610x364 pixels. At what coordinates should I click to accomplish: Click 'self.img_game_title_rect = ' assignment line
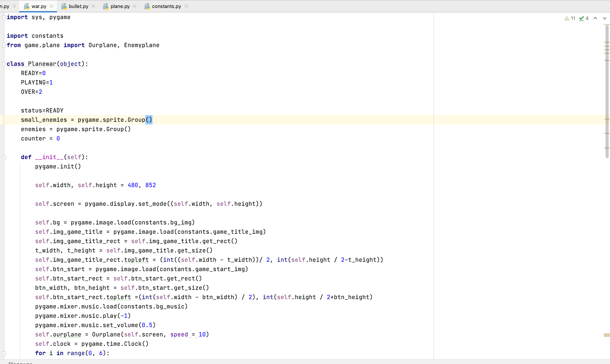click(x=136, y=241)
